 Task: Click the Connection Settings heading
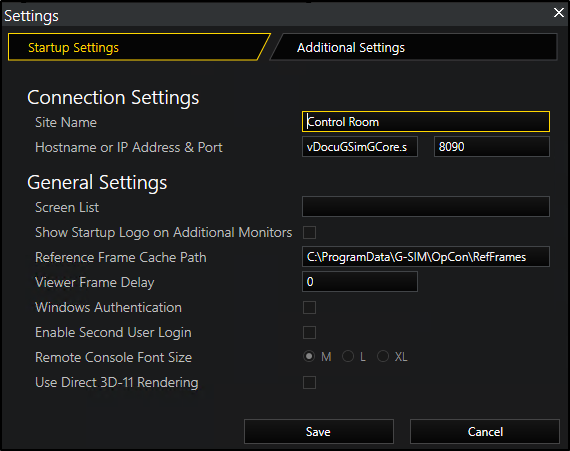113,97
